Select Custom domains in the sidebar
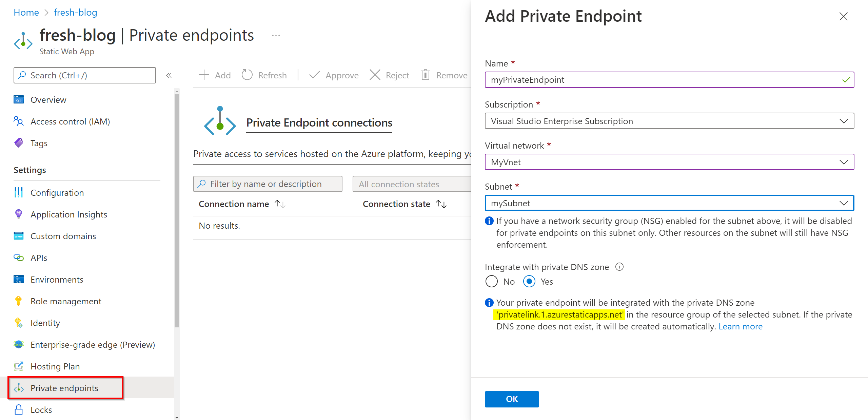 [x=63, y=236]
